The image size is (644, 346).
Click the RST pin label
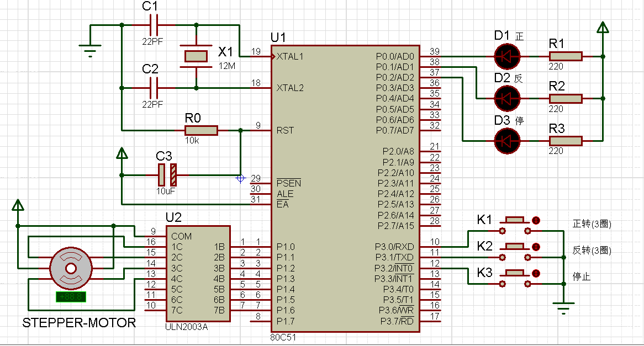285,131
